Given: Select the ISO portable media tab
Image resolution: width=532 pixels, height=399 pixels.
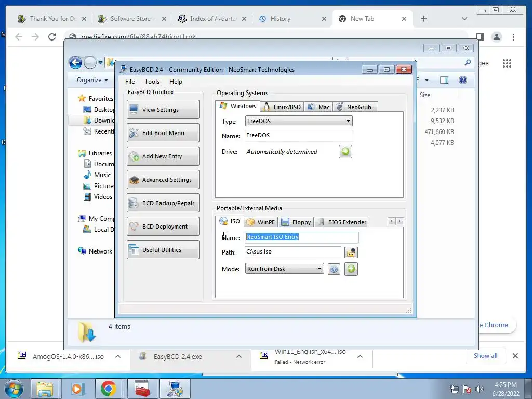Looking at the screenshot, I should click(x=230, y=221).
